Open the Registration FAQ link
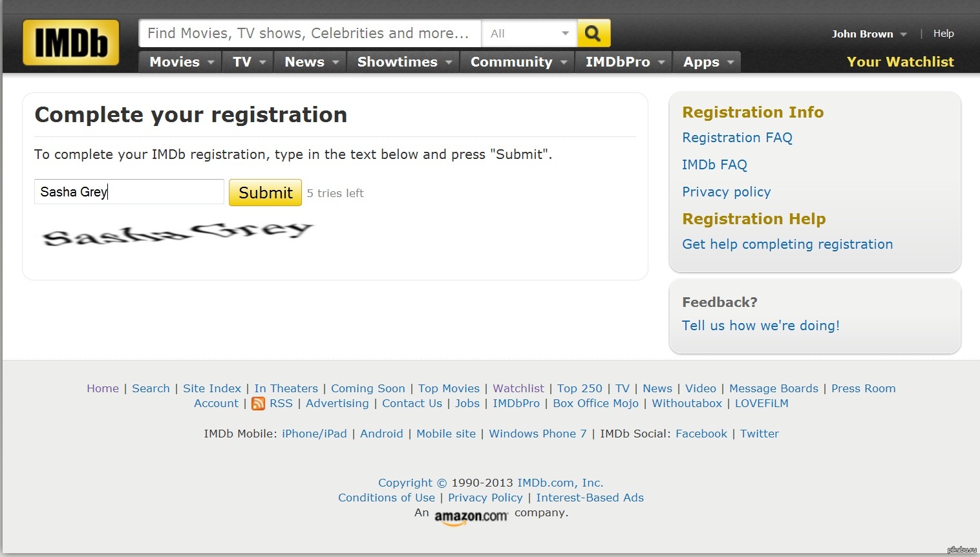This screenshot has height=557, width=980. pos(737,138)
